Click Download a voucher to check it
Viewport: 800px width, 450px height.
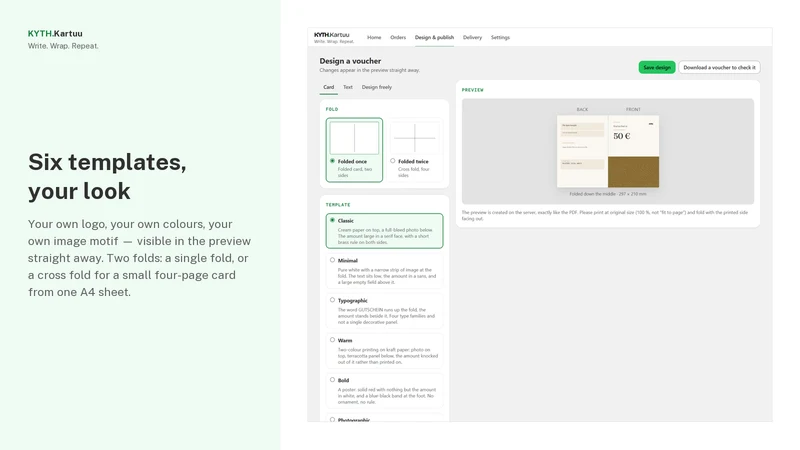pos(719,67)
